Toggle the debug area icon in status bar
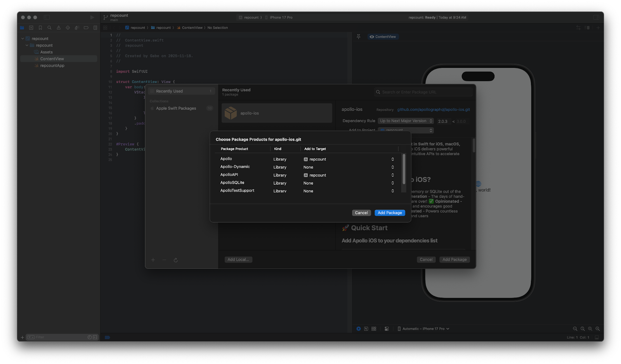The width and height of the screenshot is (621, 364). [x=597, y=337]
